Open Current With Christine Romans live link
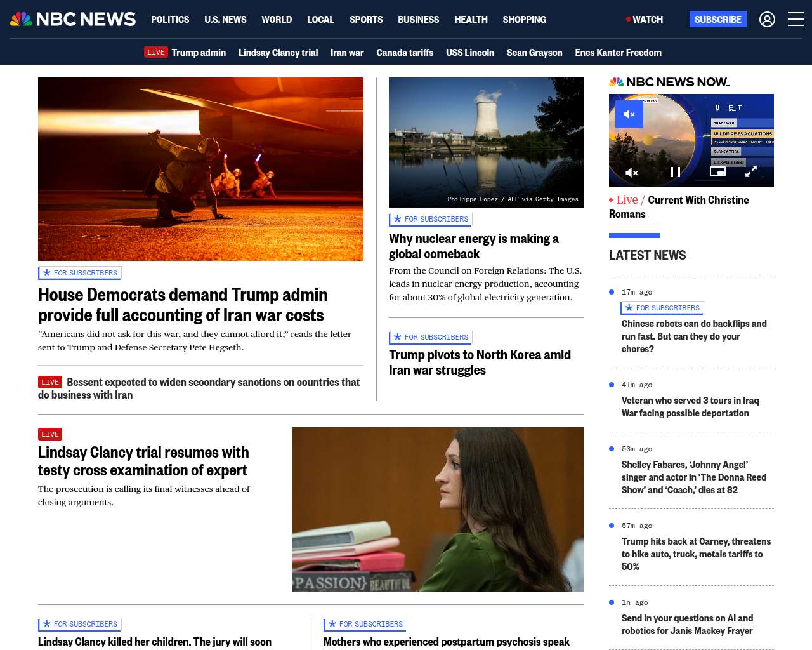Image resolution: width=812 pixels, height=650 pixels. click(679, 207)
